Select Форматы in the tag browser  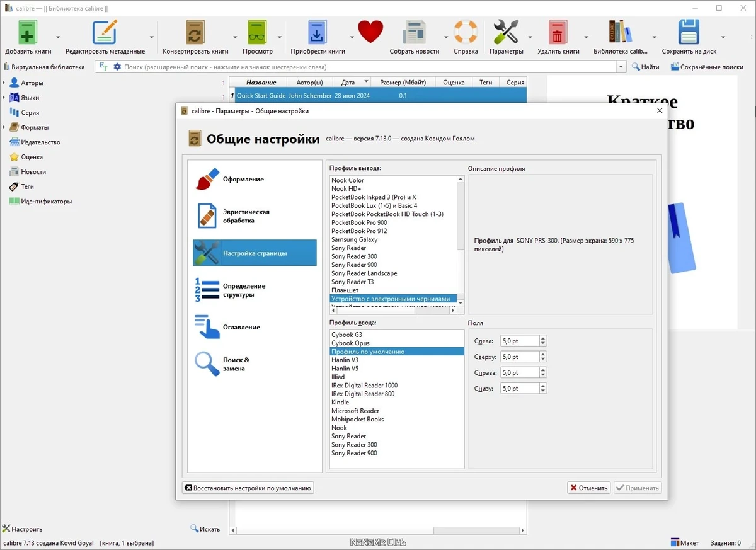[x=35, y=127]
